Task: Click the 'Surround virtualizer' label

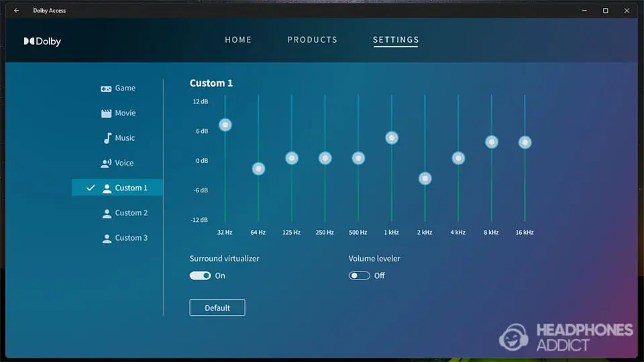Action: coord(224,259)
